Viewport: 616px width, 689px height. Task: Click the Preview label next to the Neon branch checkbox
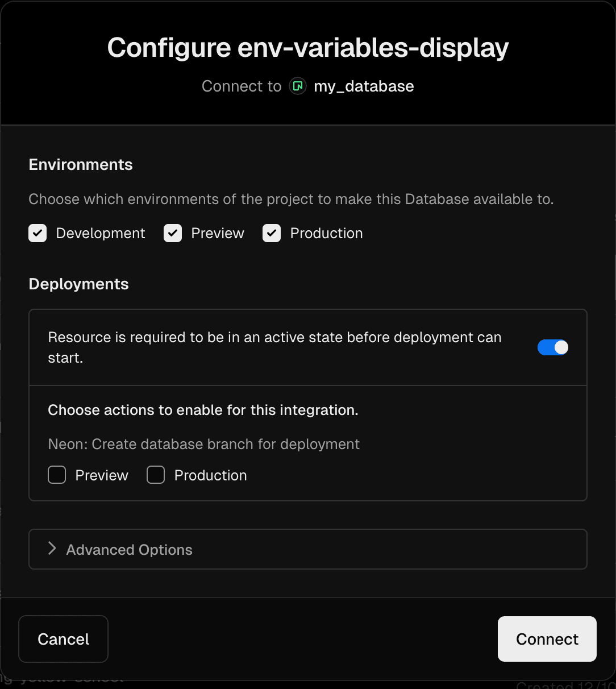click(102, 476)
